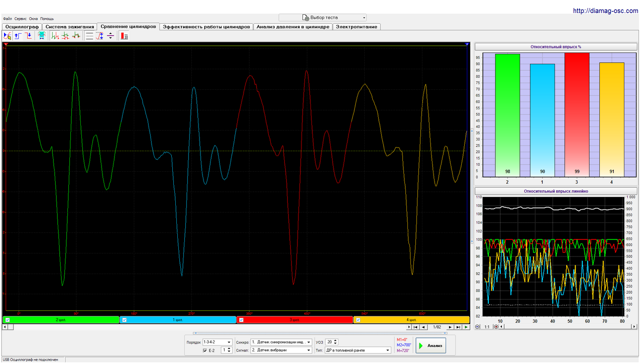Switch to the Осциллограф tab

coord(22,27)
